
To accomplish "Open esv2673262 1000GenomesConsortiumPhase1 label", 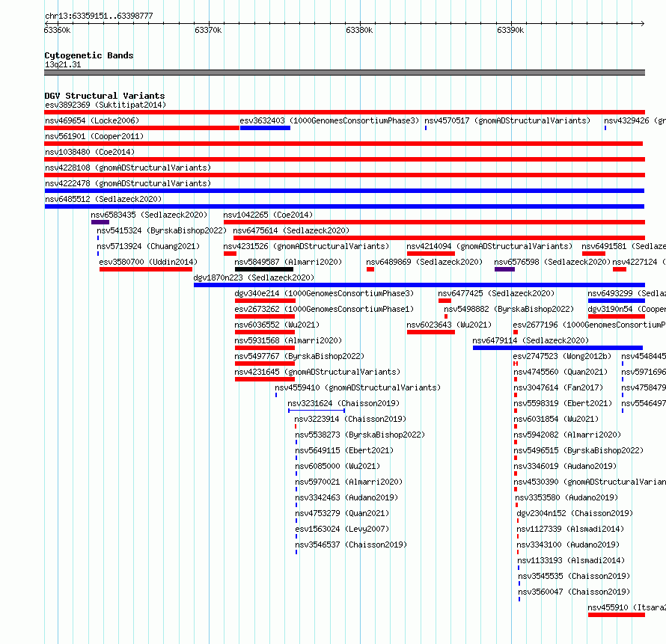I will coord(324,309).
